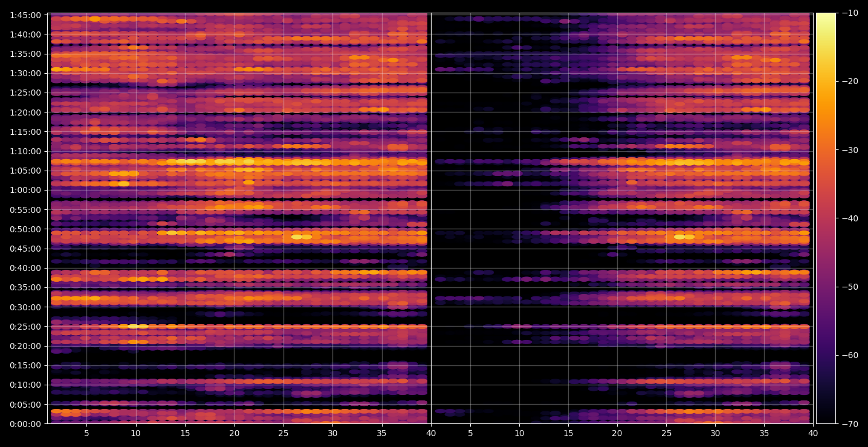
Task: Click the −10 colorbar tick label
Action: 850,13
